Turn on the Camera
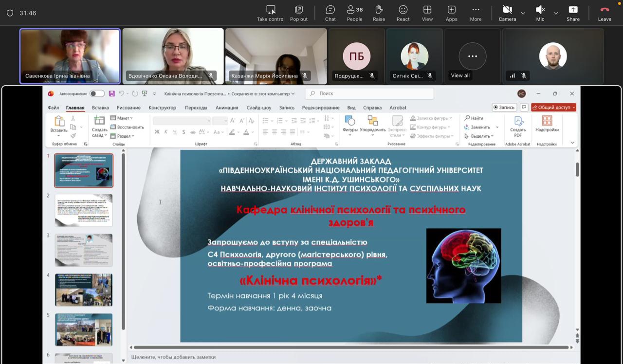 click(x=507, y=13)
